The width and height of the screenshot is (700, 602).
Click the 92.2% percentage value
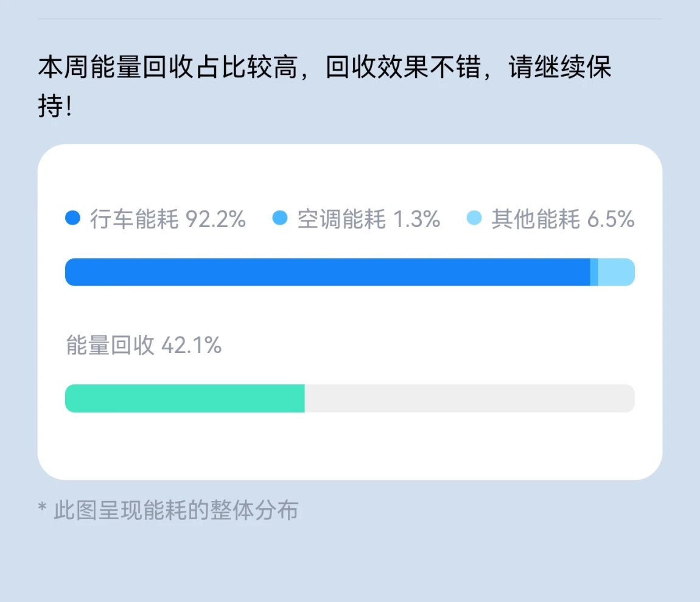(215, 219)
